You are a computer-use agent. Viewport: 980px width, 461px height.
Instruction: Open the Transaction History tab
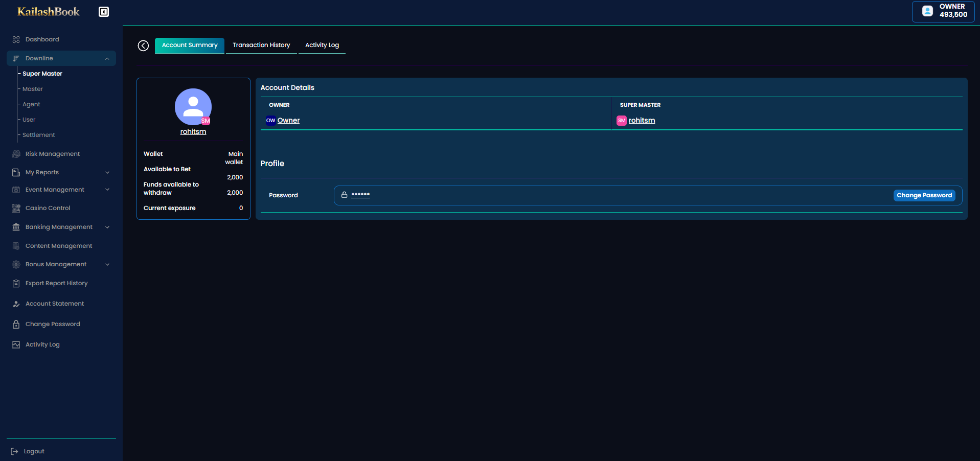[261, 45]
